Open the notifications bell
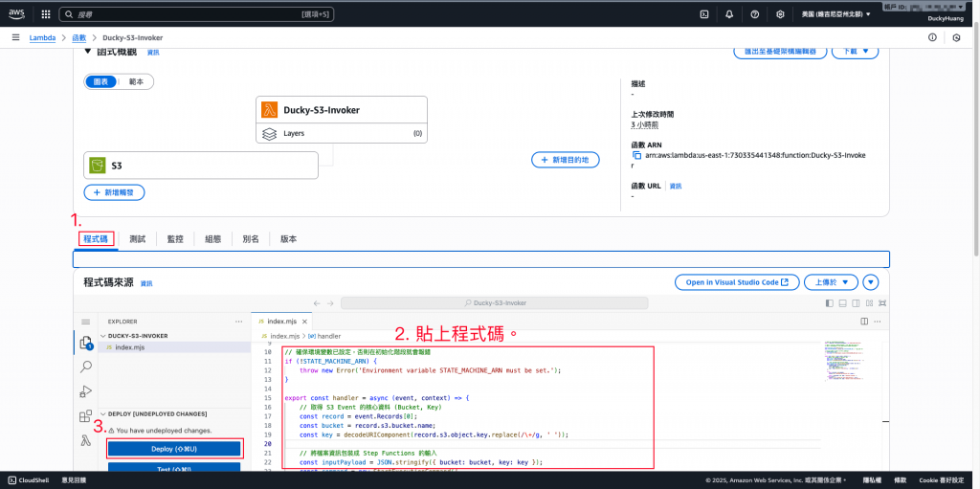This screenshot has width=980, height=489. pyautogui.click(x=729, y=13)
